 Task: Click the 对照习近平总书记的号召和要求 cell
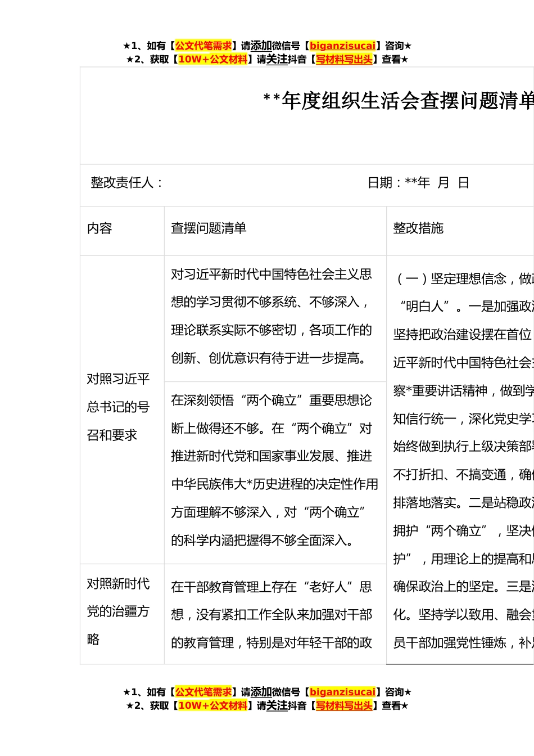click(119, 407)
